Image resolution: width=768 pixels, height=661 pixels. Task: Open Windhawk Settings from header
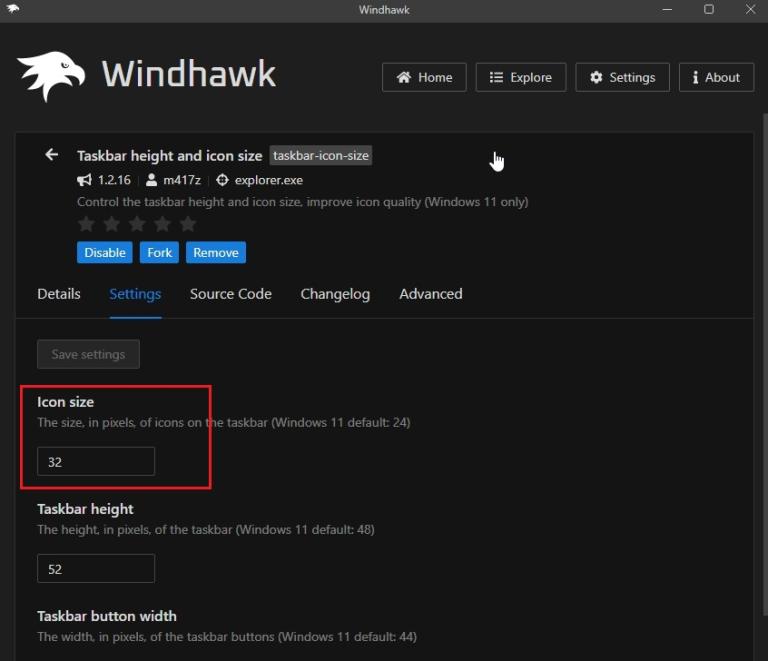(622, 77)
